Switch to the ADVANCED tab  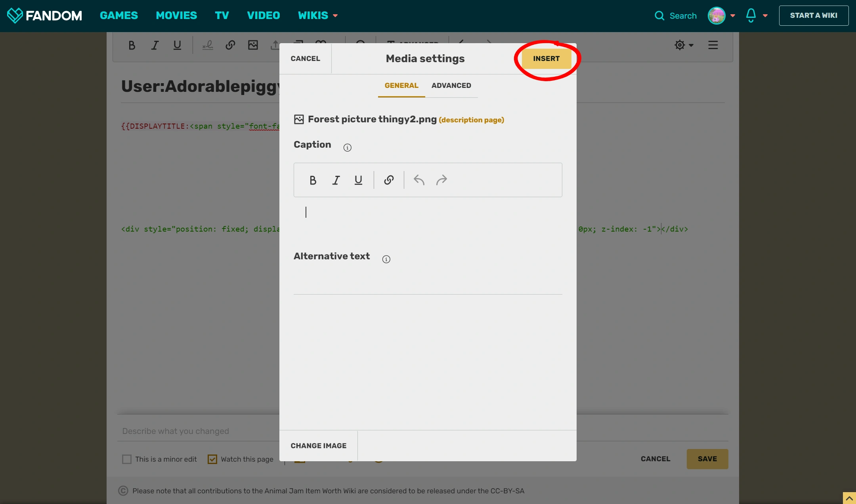click(x=451, y=86)
